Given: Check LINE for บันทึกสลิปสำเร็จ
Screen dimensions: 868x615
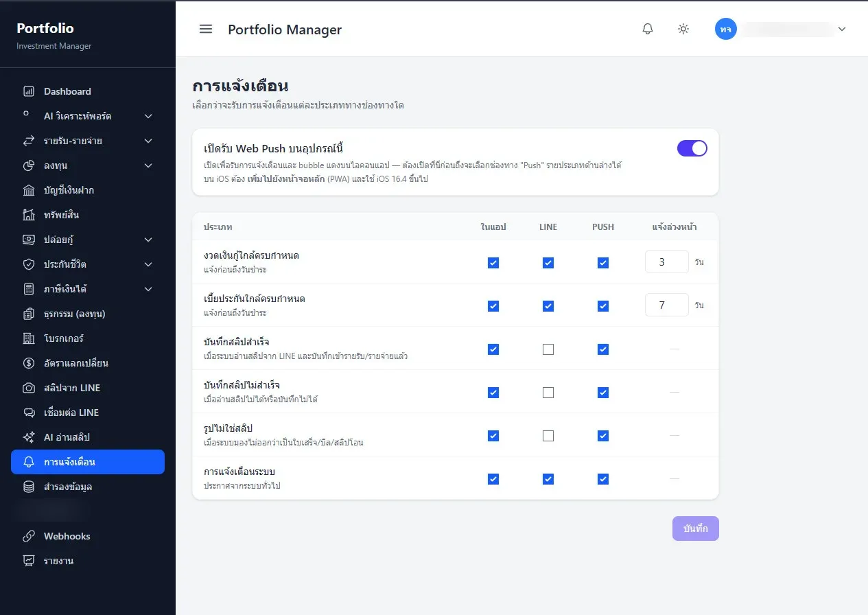Looking at the screenshot, I should pyautogui.click(x=548, y=349).
